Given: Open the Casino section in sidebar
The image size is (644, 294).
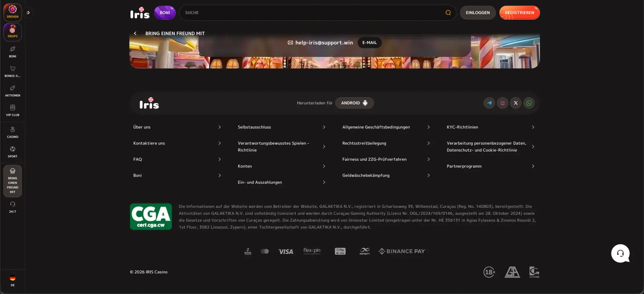Looking at the screenshot, I should 12,132.
